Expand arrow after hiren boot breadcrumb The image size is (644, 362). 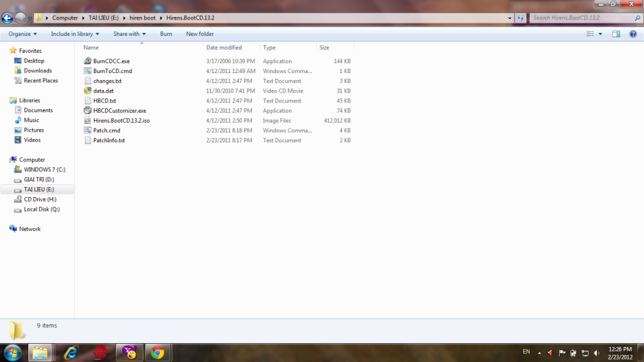tap(161, 18)
